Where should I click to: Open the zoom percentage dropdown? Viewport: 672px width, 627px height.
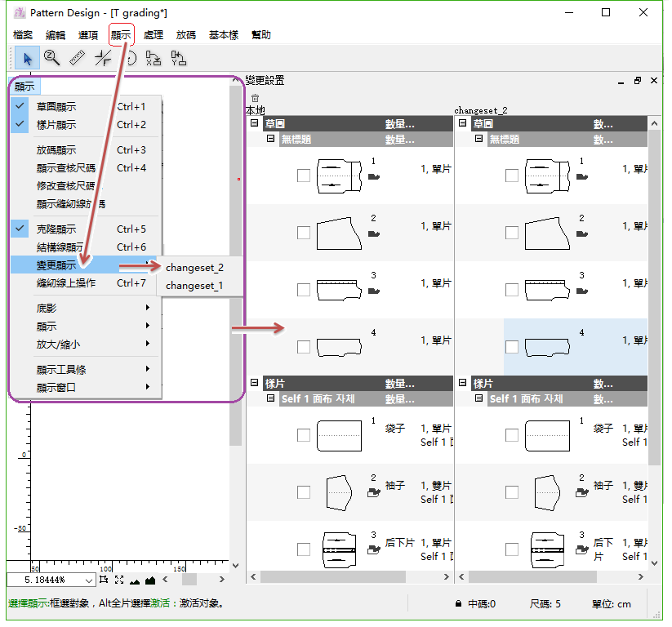coord(89,580)
